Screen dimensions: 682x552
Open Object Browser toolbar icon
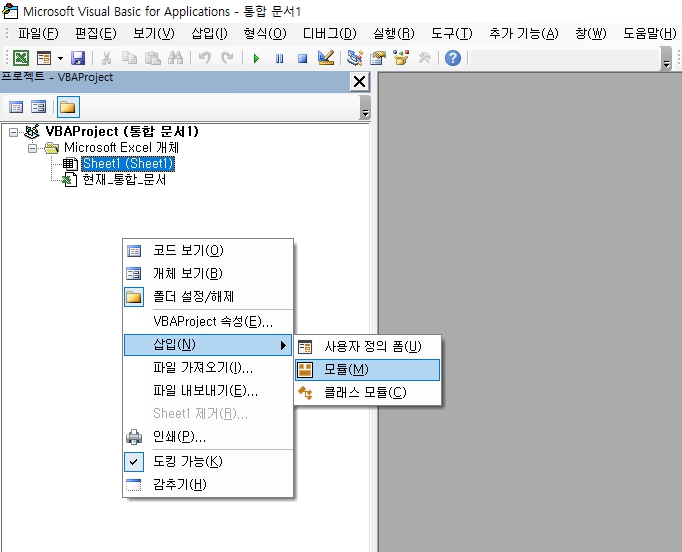(401, 58)
